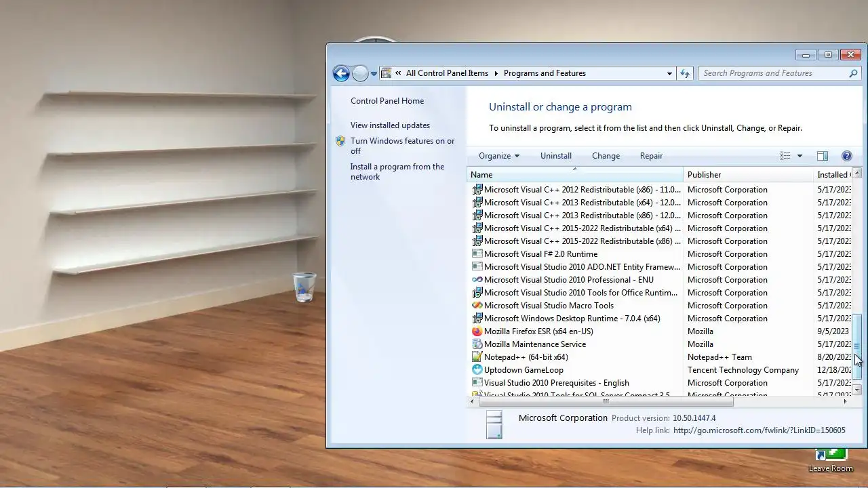Click All Control Panel Items breadcrumb

tap(447, 73)
